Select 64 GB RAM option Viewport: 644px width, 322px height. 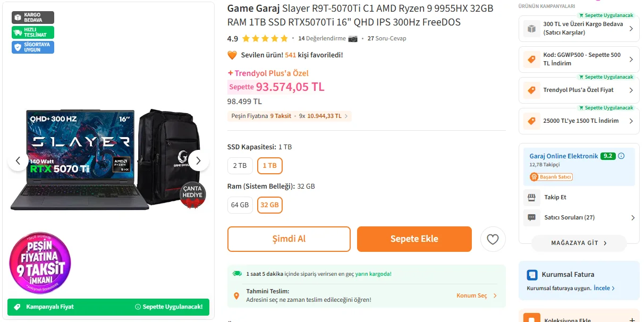(240, 205)
